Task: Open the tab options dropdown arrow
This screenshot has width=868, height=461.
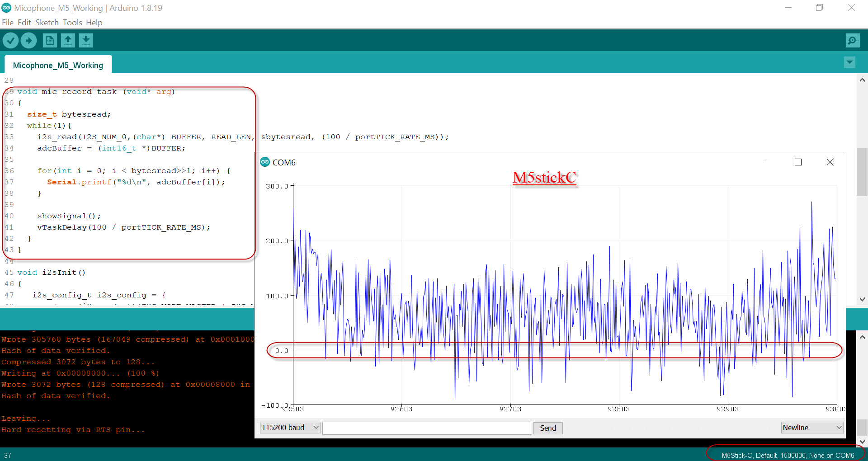Action: [849, 62]
